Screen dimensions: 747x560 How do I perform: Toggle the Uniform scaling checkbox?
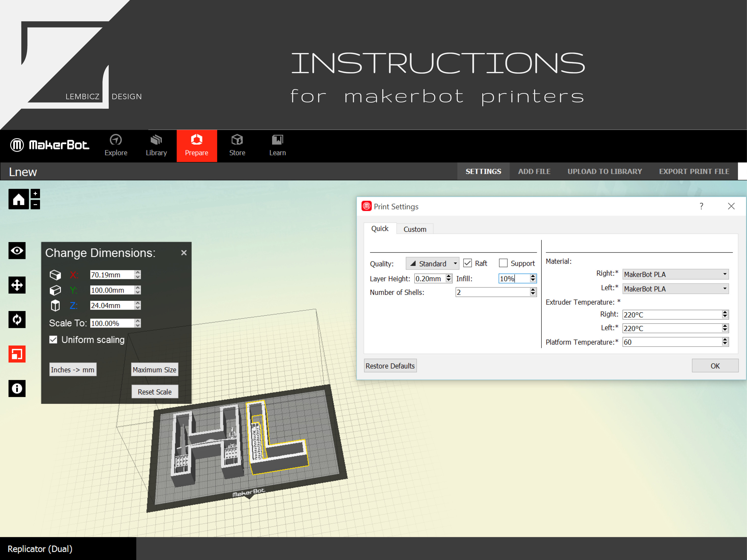pos(53,340)
